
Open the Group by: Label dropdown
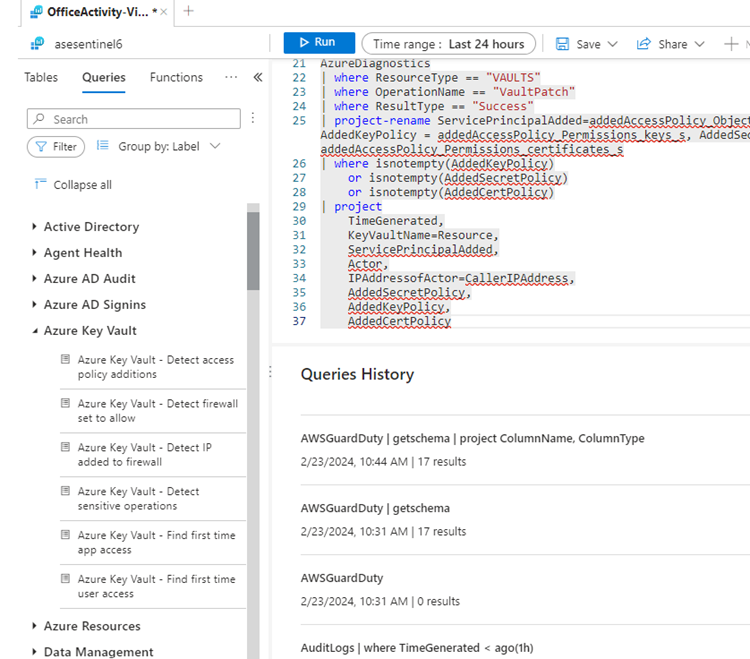click(169, 146)
